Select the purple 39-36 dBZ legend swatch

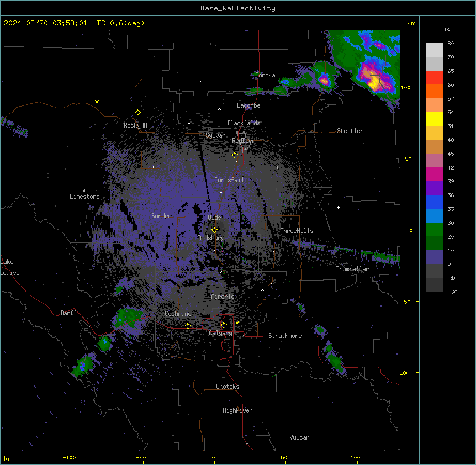point(434,188)
